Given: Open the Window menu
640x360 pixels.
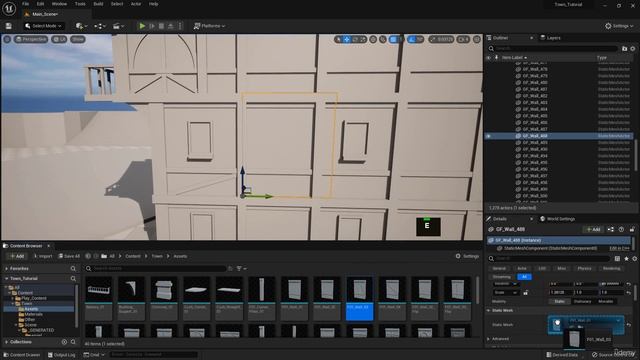Looking at the screenshot, I should [59, 4].
